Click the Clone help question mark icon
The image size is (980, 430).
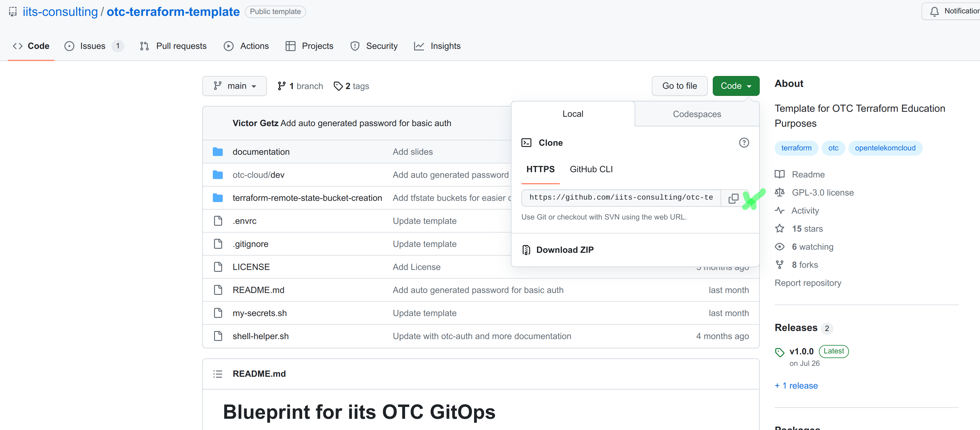point(744,143)
